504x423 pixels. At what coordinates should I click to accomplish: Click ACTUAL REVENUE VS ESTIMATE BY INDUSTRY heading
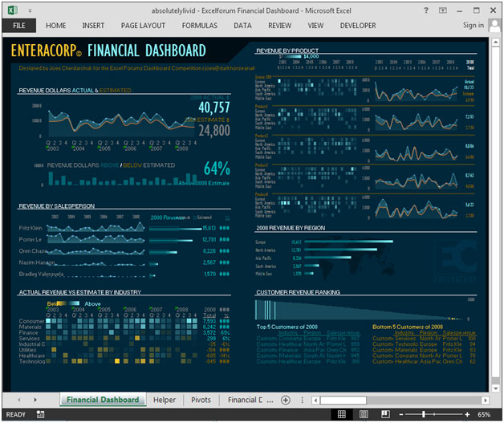[x=80, y=292]
